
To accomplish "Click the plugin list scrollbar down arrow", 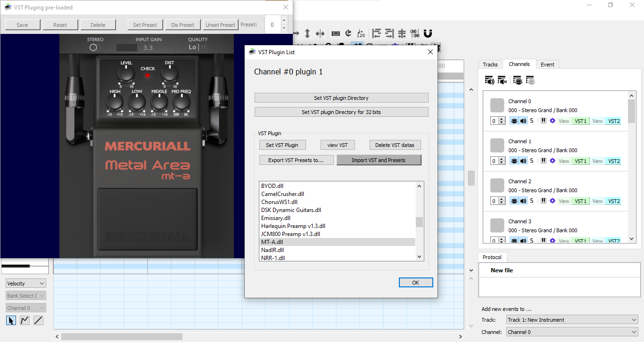I will [420, 257].
